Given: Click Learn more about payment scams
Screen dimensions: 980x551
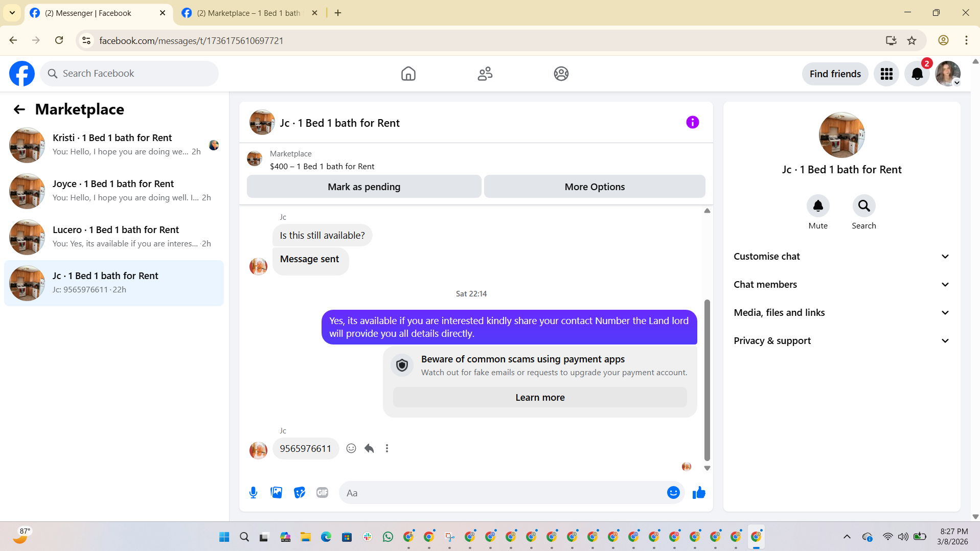Looking at the screenshot, I should [540, 397].
